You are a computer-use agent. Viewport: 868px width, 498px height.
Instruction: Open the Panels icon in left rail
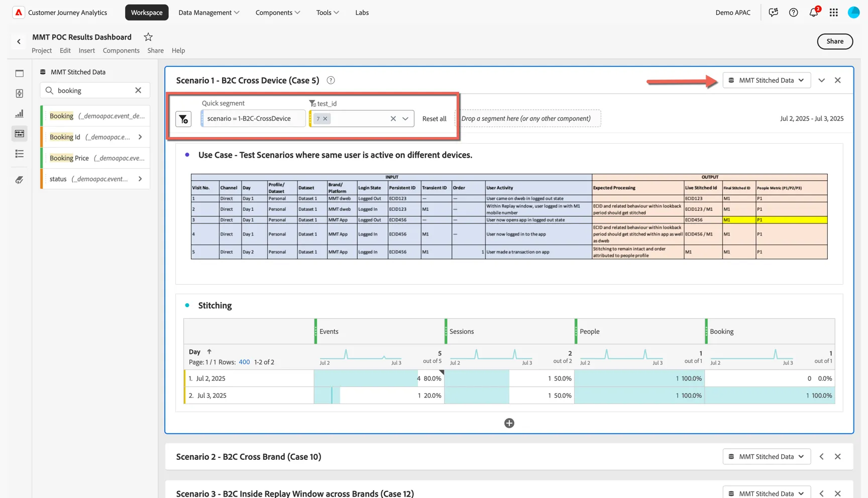[x=20, y=73]
